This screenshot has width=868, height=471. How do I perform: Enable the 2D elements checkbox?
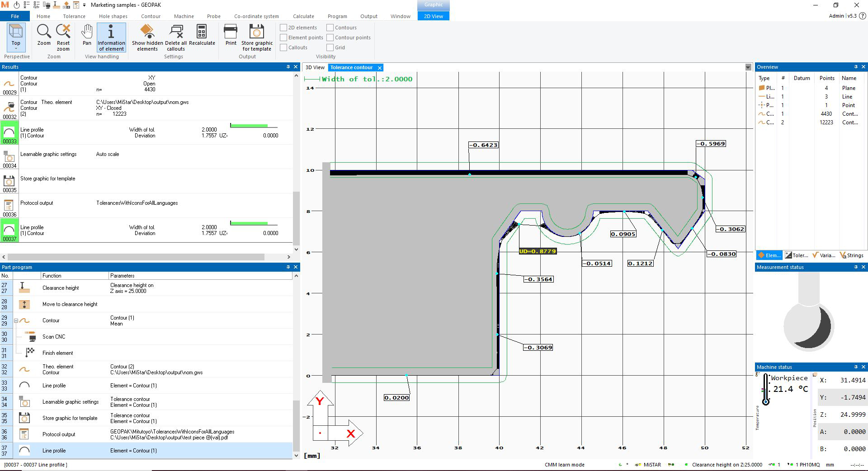tap(284, 28)
